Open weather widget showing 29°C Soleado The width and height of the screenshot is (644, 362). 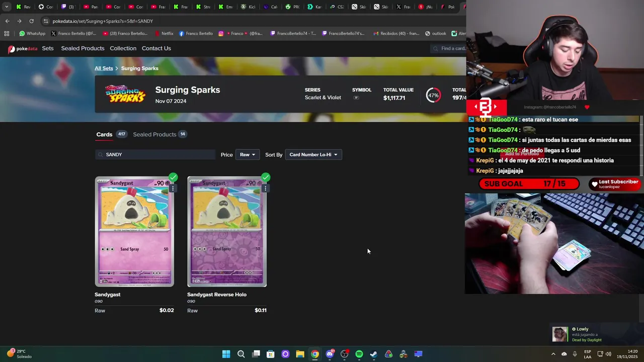[19, 354]
